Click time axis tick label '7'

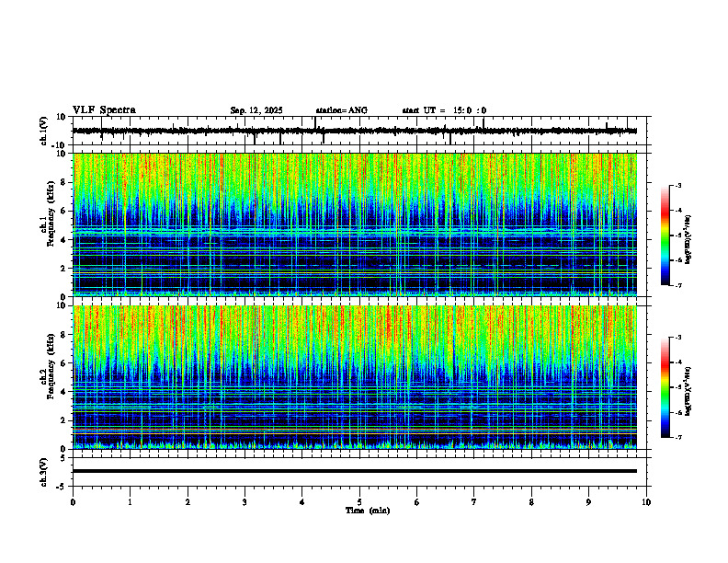pos(474,502)
